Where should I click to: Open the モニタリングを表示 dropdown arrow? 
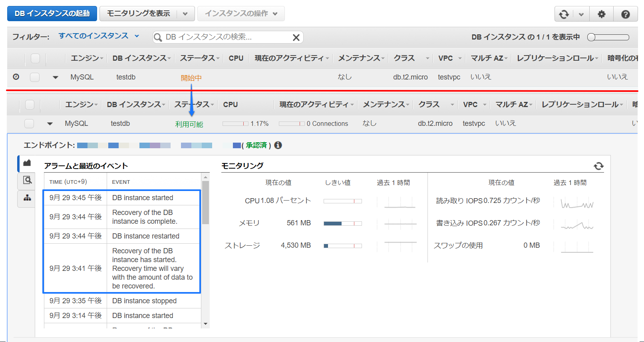click(185, 14)
